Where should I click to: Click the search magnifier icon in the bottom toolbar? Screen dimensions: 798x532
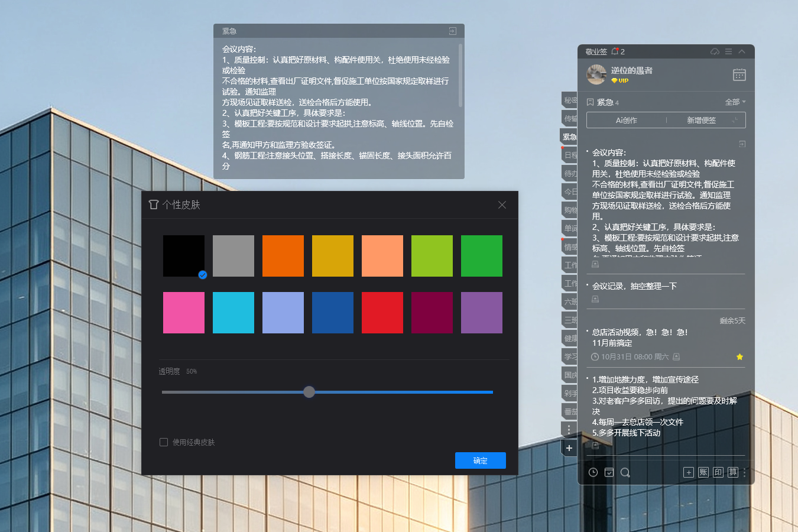(625, 472)
